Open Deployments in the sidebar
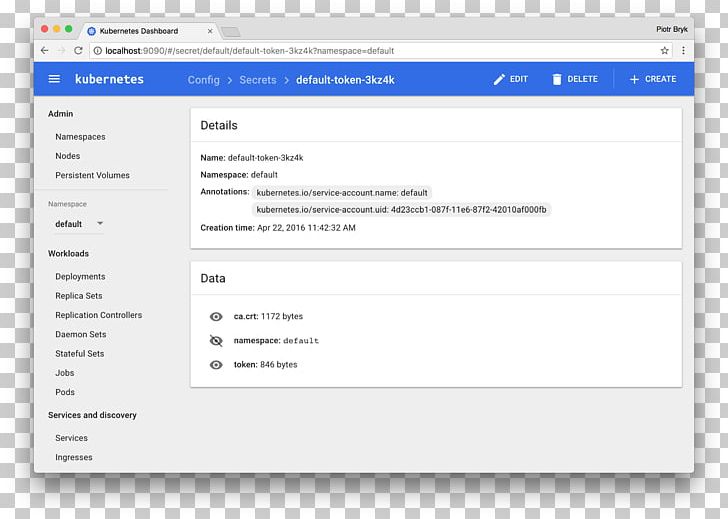 80,277
